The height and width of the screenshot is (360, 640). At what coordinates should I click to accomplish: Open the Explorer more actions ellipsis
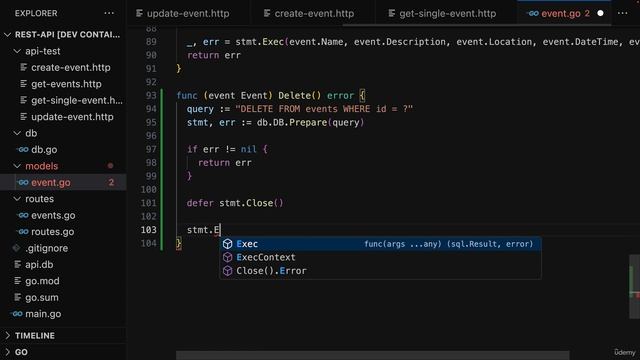[x=109, y=13]
